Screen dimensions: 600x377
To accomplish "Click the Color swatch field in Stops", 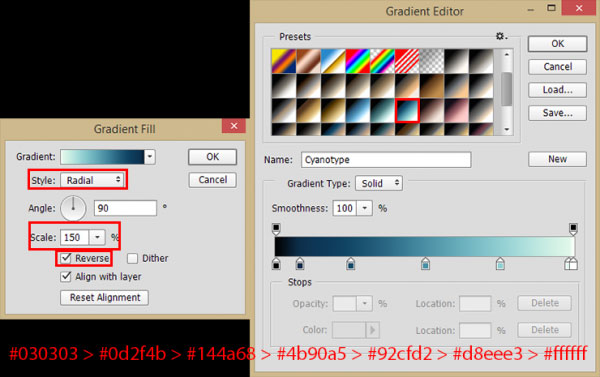I will tap(349, 330).
